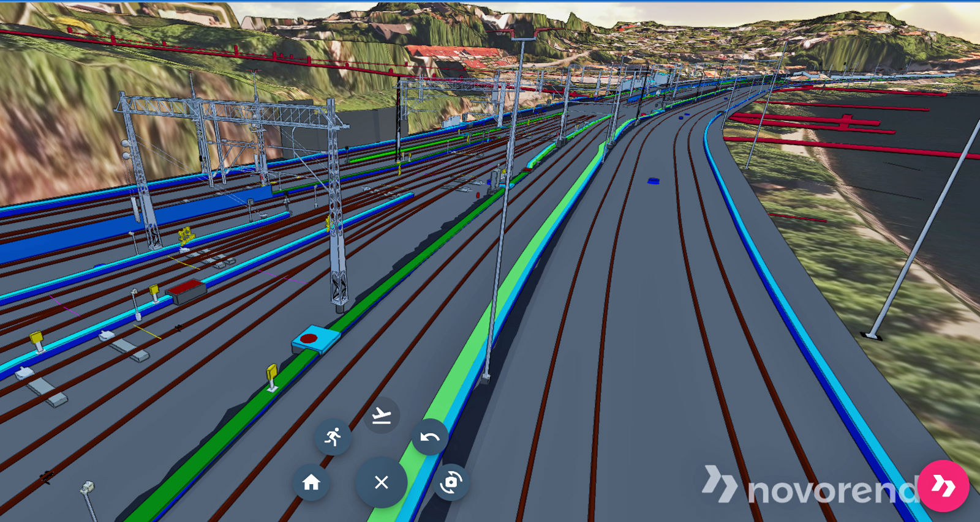This screenshot has height=522, width=980.
Task: Pick the yellow signal on green strip
Action: point(271,375)
